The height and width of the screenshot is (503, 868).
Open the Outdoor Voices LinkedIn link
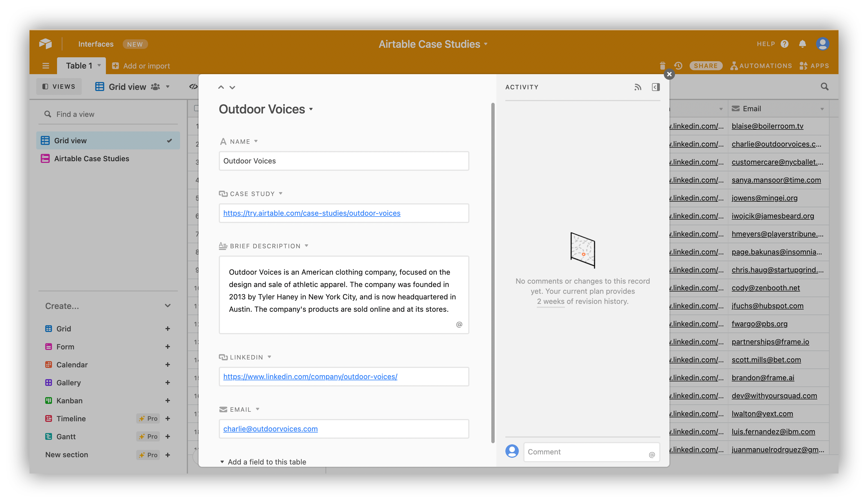tap(310, 377)
